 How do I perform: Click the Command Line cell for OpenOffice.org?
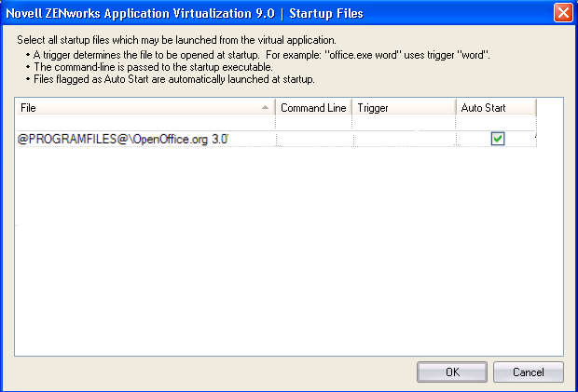(x=314, y=139)
